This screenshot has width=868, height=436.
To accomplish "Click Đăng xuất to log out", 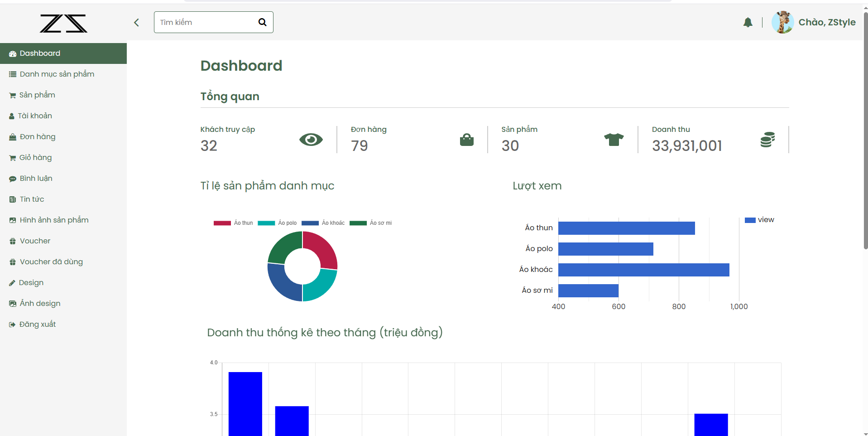I will [38, 325].
